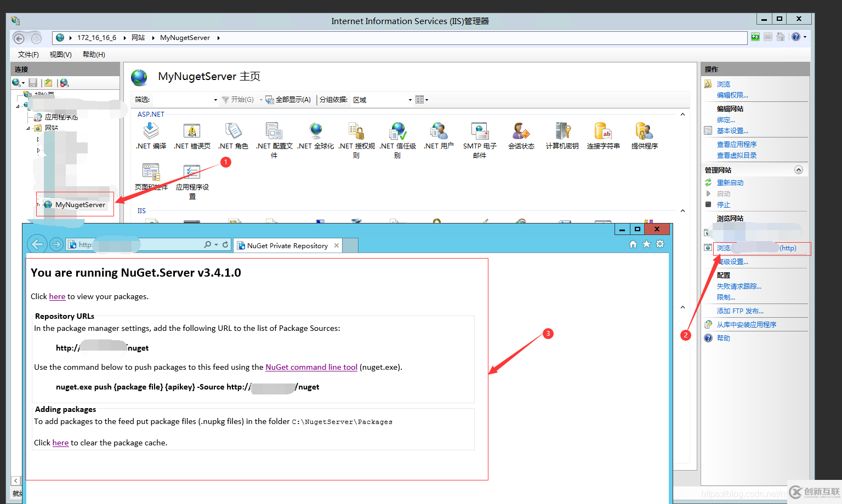Click the save icon in 连接 toolbar
Viewport: 842px width, 504px height.
pos(33,83)
